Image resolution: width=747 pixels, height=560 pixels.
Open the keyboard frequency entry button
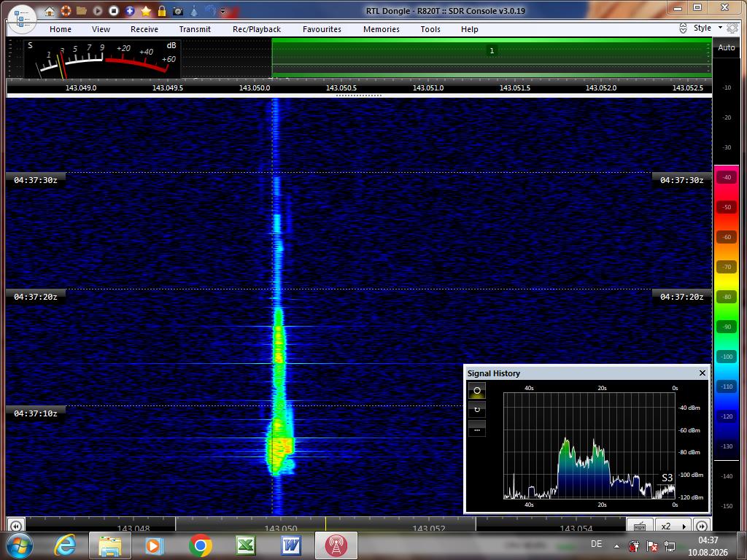click(x=640, y=526)
